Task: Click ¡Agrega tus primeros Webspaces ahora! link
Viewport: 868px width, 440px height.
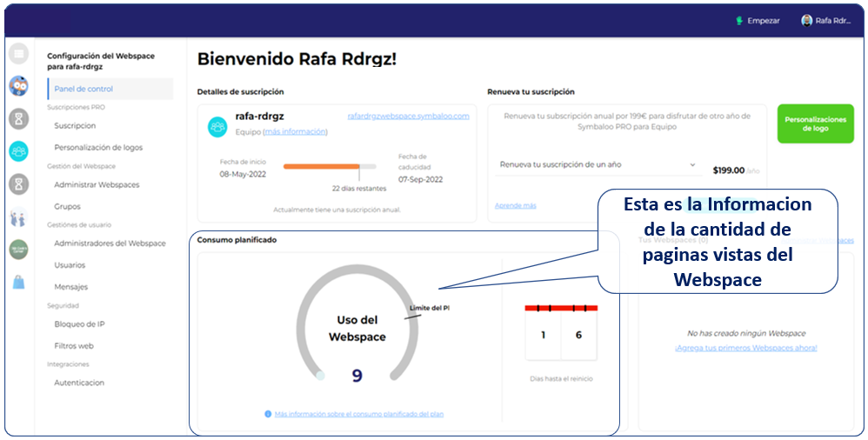Action: (745, 348)
